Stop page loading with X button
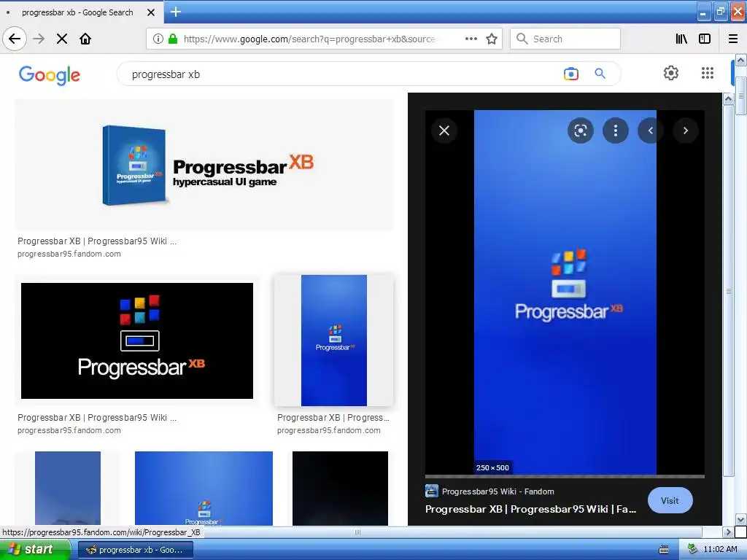747x560 pixels. tap(62, 39)
